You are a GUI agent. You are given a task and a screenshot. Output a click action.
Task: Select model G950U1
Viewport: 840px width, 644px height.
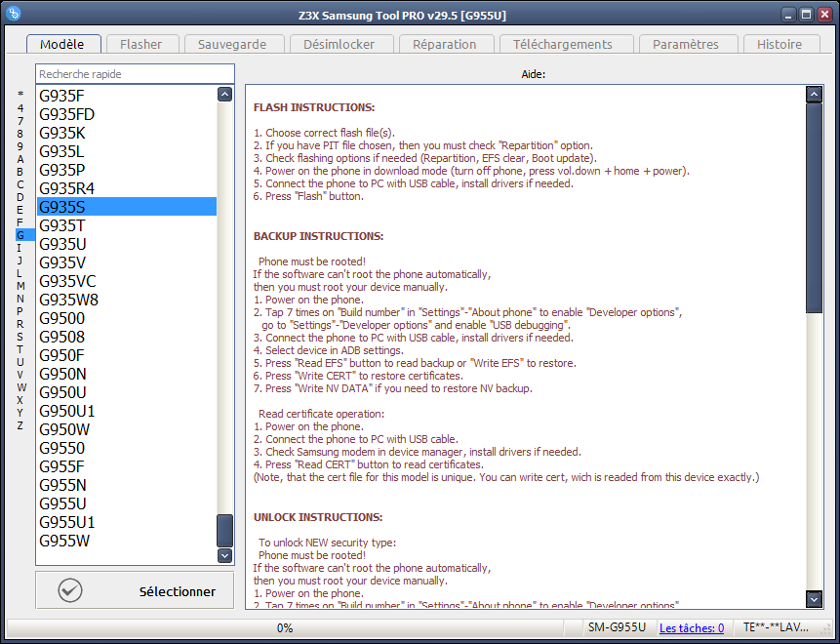[127, 411]
